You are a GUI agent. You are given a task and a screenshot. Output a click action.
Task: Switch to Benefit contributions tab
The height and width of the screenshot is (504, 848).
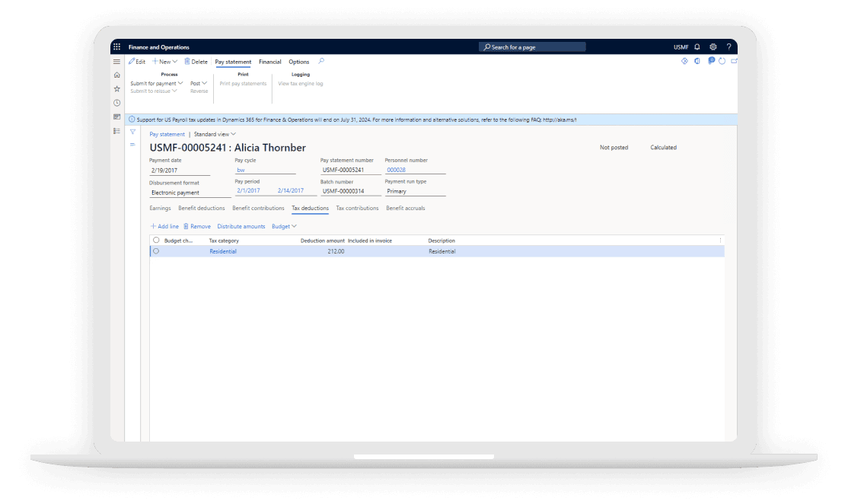click(258, 208)
